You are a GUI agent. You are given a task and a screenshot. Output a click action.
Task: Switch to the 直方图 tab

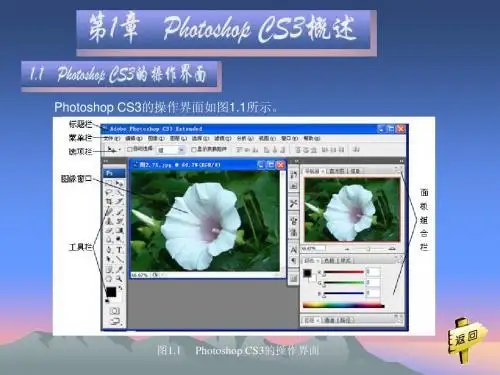(336, 171)
